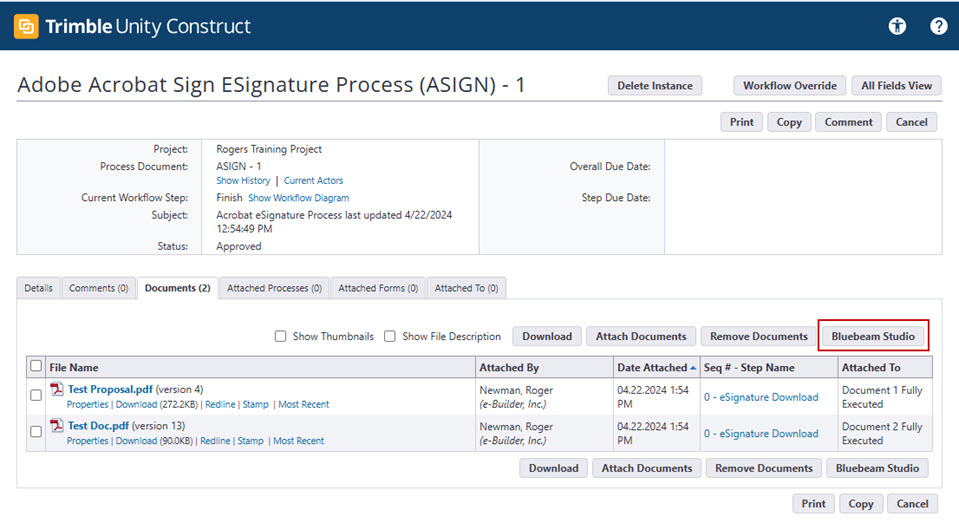Image resolution: width=959 pixels, height=530 pixels.
Task: Click the top Print button
Action: click(741, 122)
